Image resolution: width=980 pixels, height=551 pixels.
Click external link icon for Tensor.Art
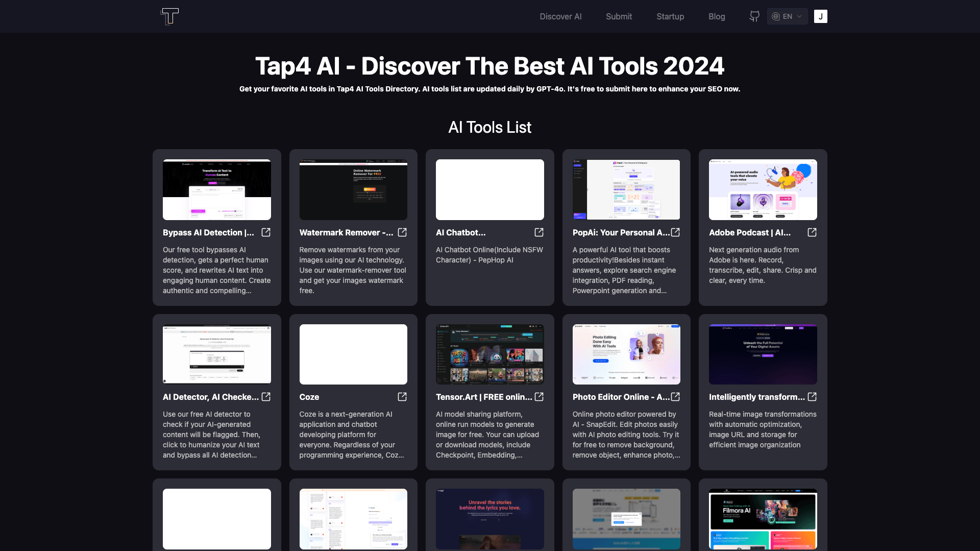[539, 397]
